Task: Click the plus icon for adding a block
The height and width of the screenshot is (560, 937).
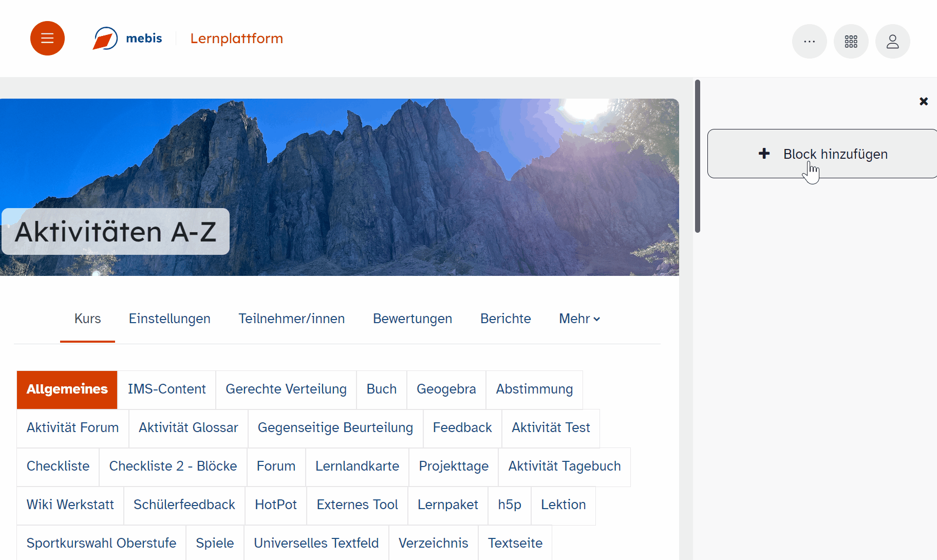Action: point(764,154)
